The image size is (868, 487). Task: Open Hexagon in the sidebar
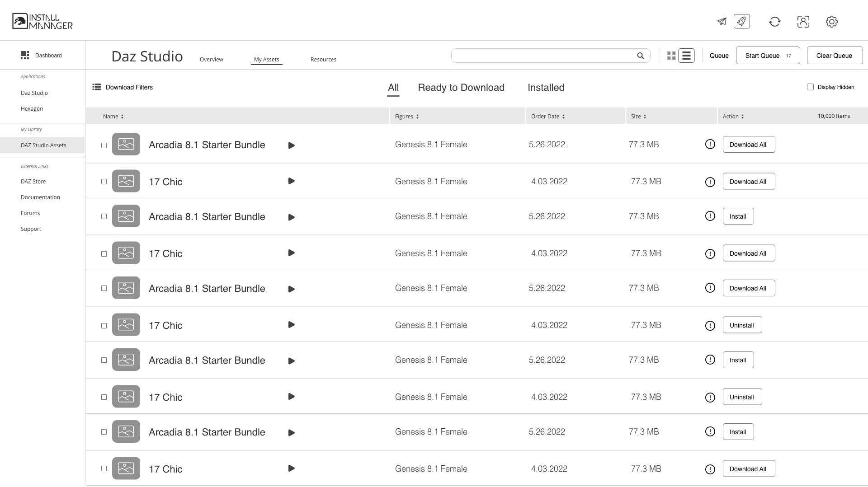[32, 108]
